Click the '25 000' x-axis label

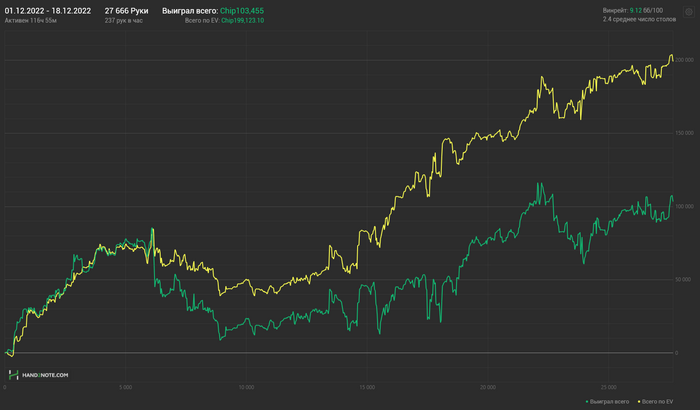608,387
